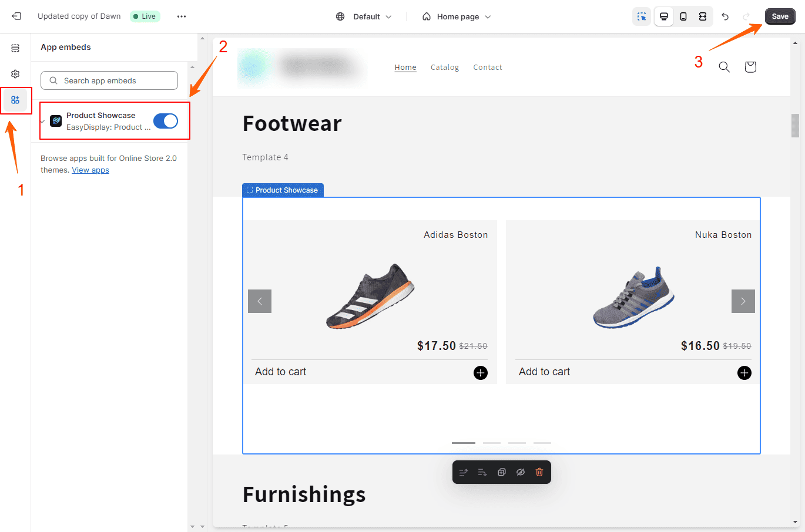Click the duplicate section icon
805x532 pixels.
click(x=502, y=472)
